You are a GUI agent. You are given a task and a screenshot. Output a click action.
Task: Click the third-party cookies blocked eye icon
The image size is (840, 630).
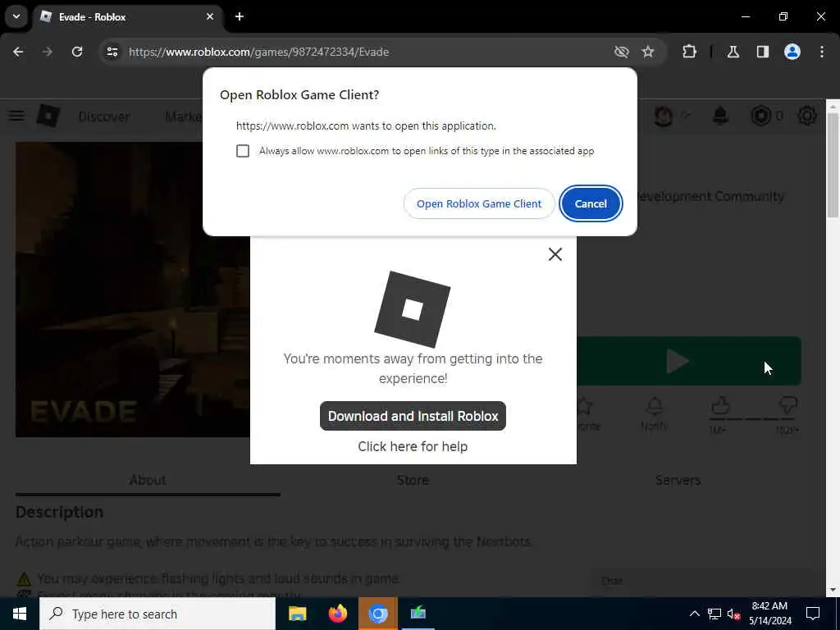point(622,52)
